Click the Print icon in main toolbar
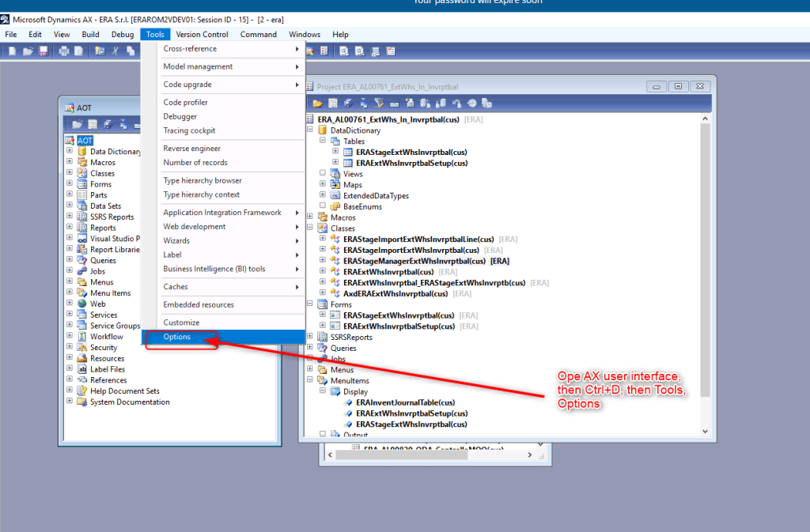810x532 pixels. 63,51
